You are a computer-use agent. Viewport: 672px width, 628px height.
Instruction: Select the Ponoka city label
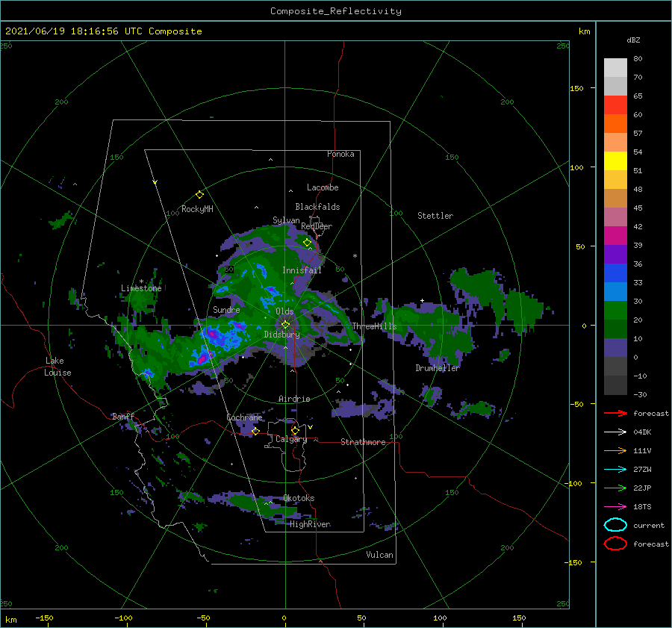coord(340,154)
